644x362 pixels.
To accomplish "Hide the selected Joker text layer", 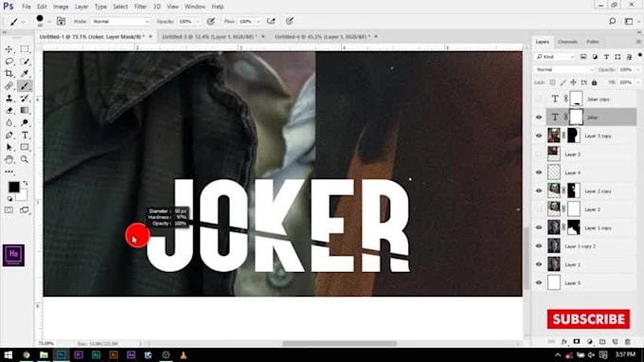I will click(539, 118).
